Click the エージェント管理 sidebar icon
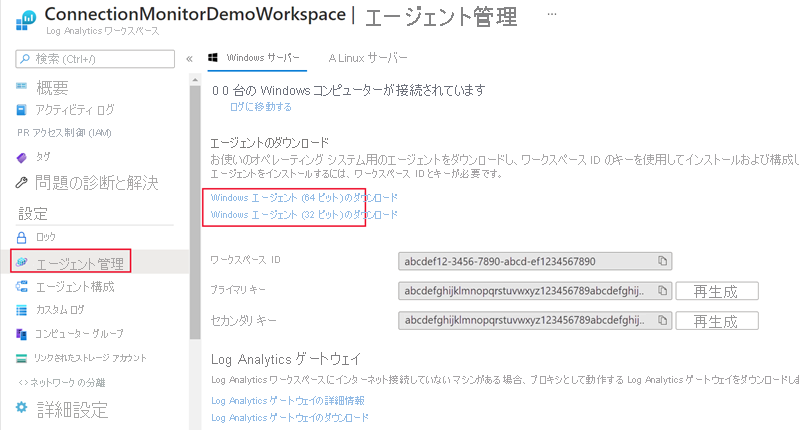This screenshot has width=799, height=431. tap(21, 262)
